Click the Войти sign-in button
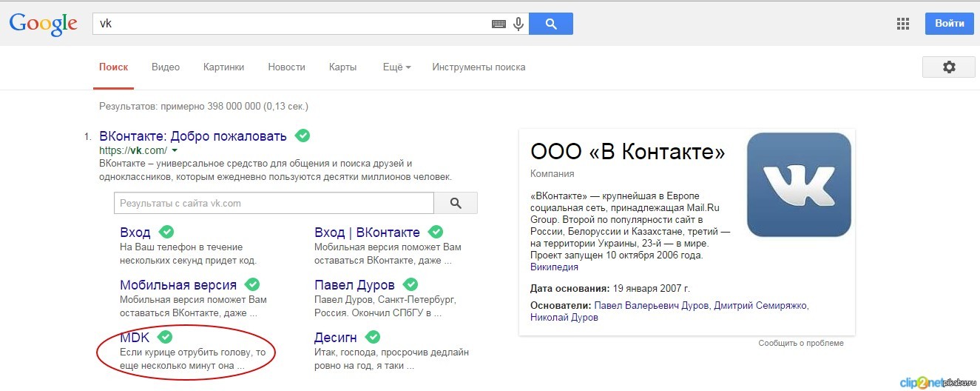The image size is (980, 391). 949,24
